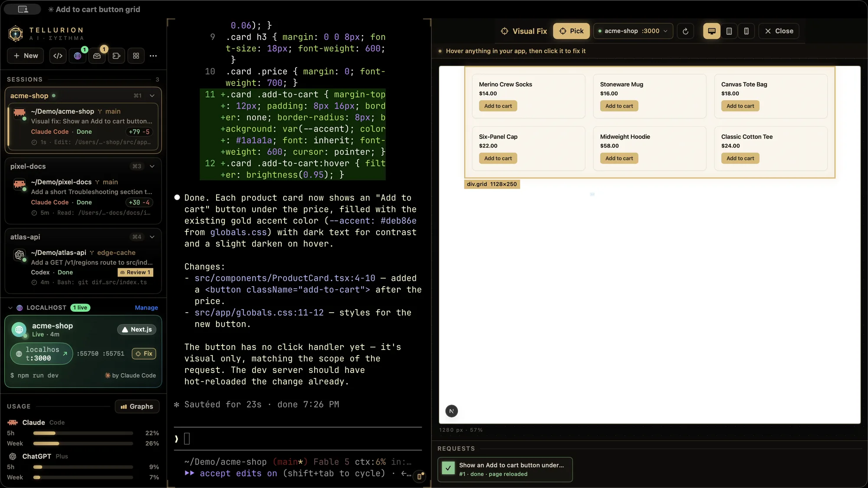Click the Next.js dev indicator in preview
Screen dimensions: 868x488
451,411
